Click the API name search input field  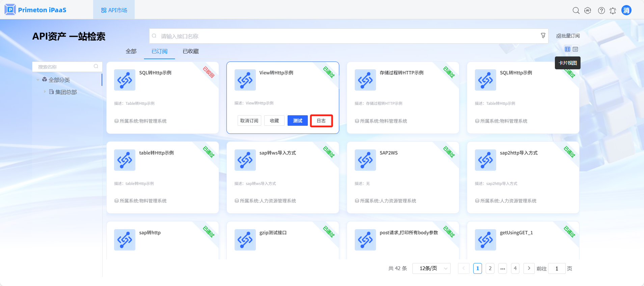[344, 36]
